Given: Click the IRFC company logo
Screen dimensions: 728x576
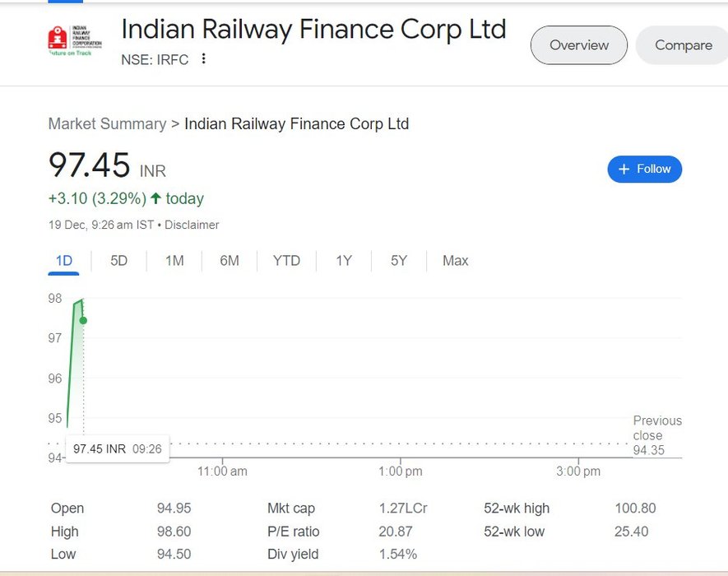Looking at the screenshot, I should click(75, 40).
